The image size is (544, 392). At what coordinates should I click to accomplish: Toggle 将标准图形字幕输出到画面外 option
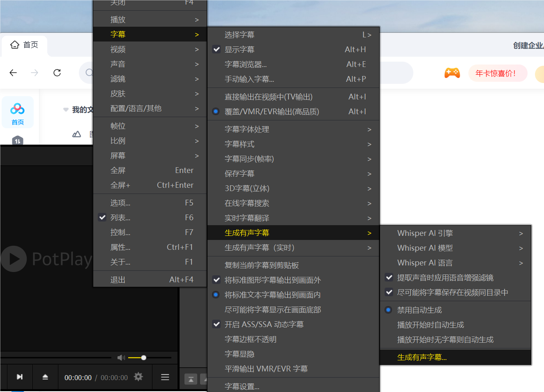[x=293, y=280]
